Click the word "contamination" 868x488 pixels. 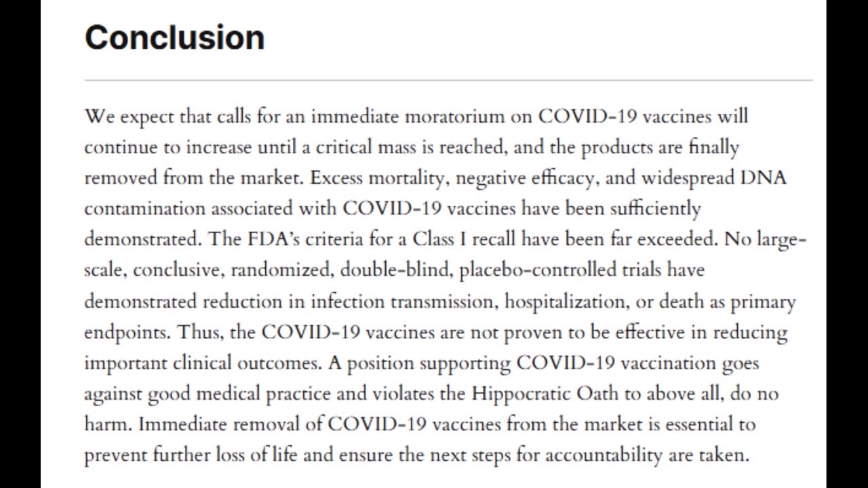[x=144, y=209]
